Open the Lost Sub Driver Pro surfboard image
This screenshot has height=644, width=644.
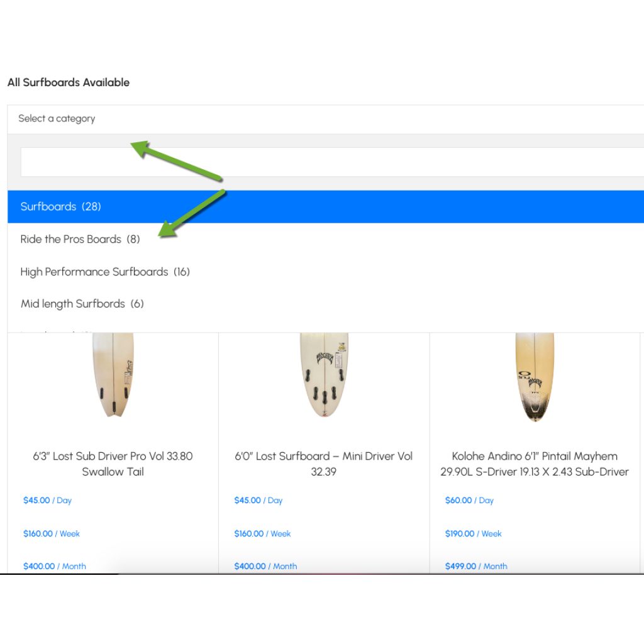point(113,375)
